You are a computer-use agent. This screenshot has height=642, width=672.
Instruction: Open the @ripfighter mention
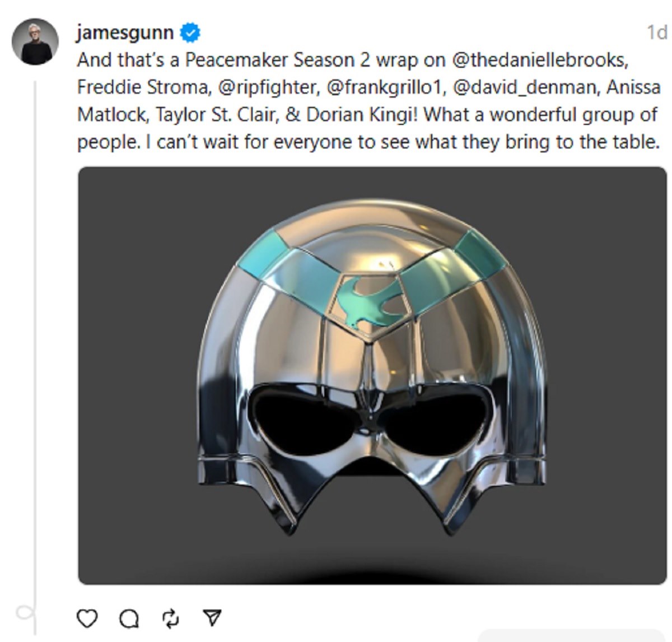(264, 87)
